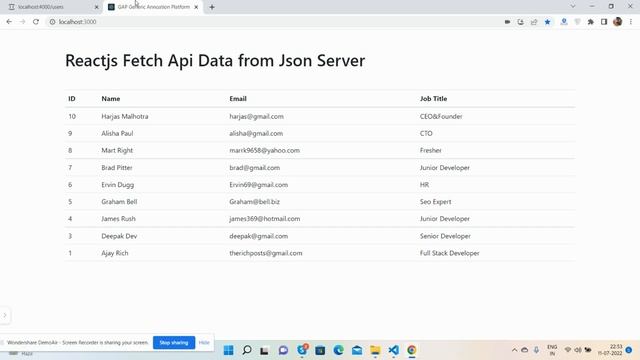Click the brad@gmail.com email cell

[255, 168]
